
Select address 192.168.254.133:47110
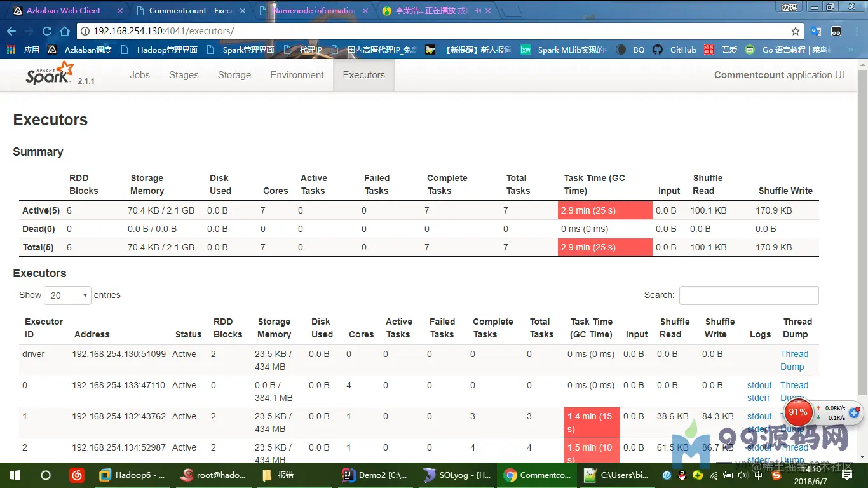click(118, 385)
